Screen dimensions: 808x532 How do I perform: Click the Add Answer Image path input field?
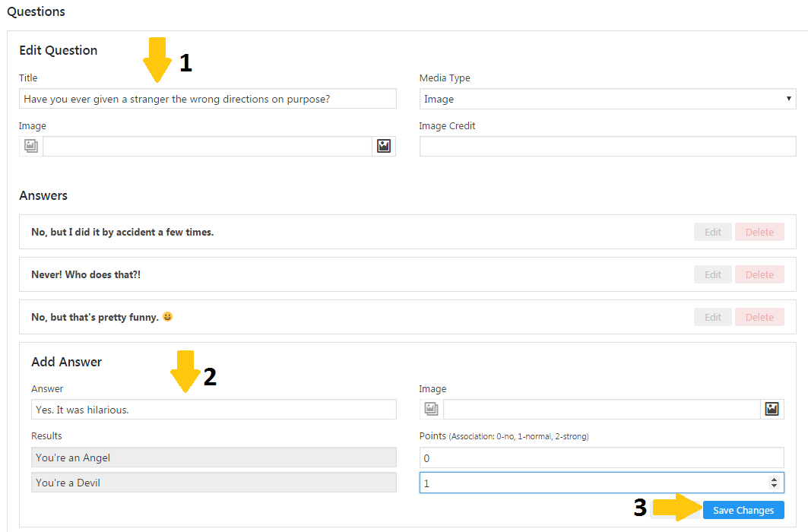(601, 410)
